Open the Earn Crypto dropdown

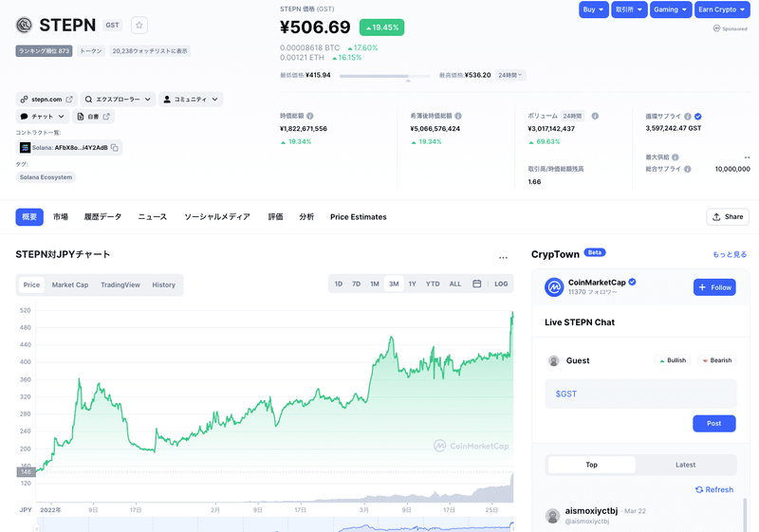pos(722,9)
